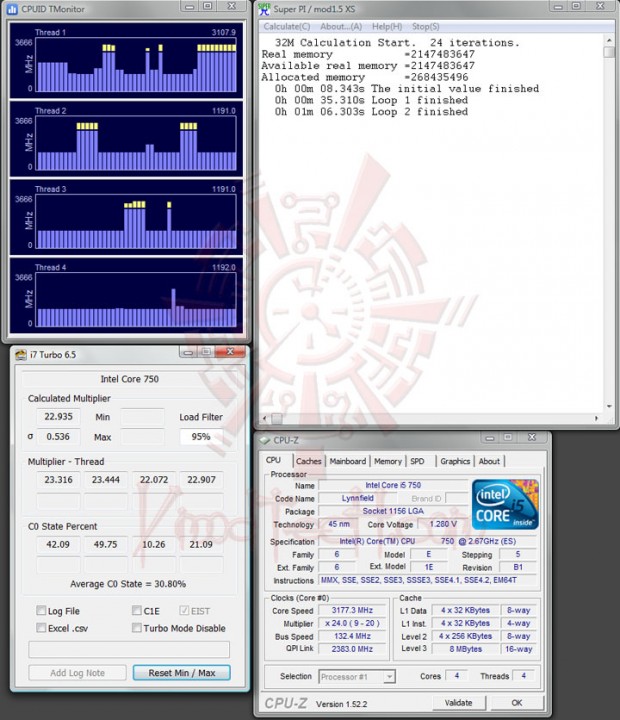Click the Reset Min / Max button
Viewport: 620px width, 720px height.
pyautogui.click(x=181, y=673)
